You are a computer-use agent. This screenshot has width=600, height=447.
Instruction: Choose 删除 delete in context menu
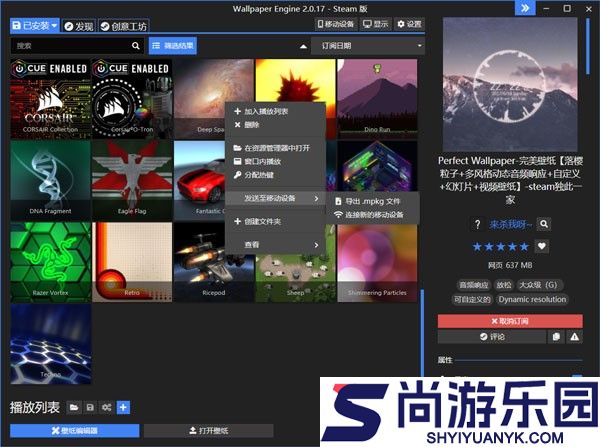click(275, 125)
